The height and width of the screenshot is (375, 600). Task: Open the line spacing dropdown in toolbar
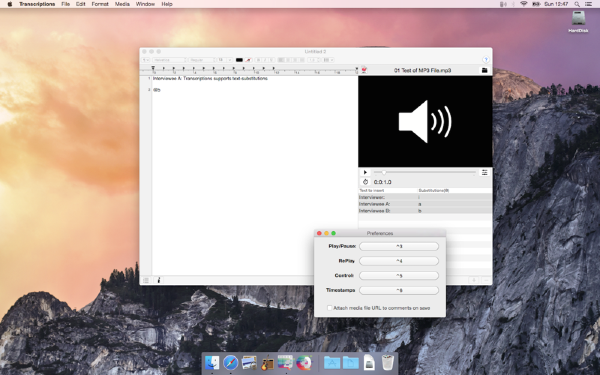tap(314, 60)
